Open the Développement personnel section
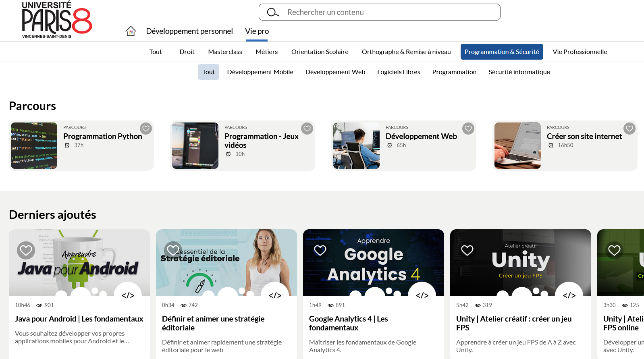The width and height of the screenshot is (644, 359). click(189, 31)
